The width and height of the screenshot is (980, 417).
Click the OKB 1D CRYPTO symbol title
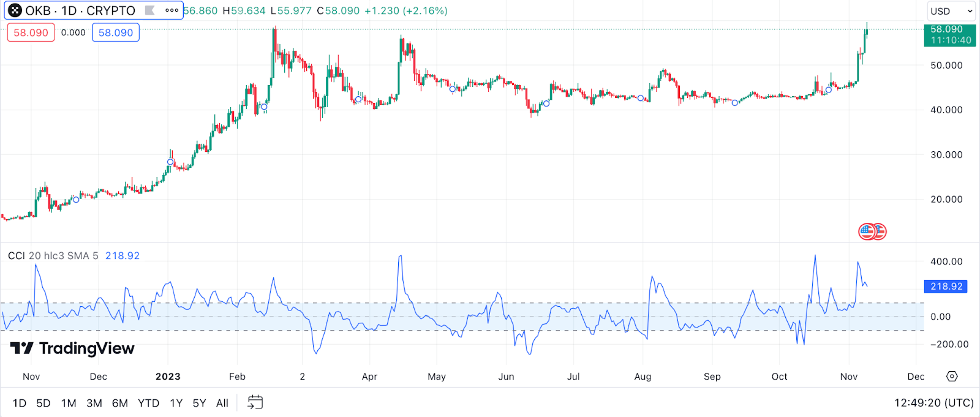[80, 10]
